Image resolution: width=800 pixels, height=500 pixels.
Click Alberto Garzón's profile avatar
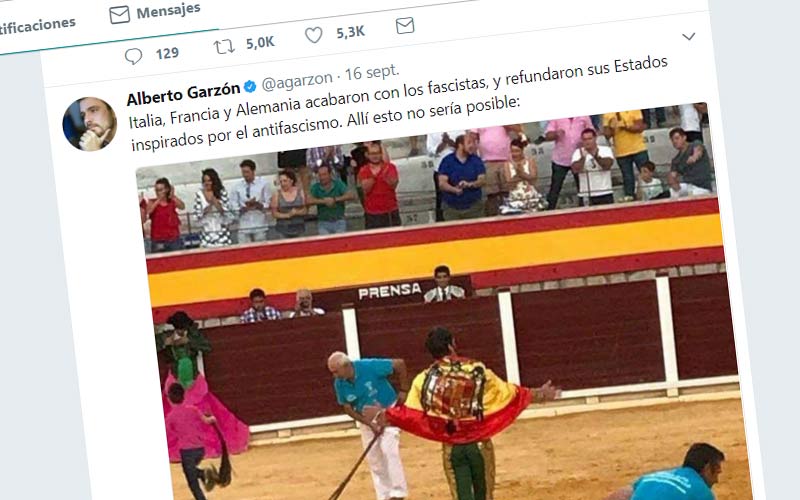coord(89,124)
